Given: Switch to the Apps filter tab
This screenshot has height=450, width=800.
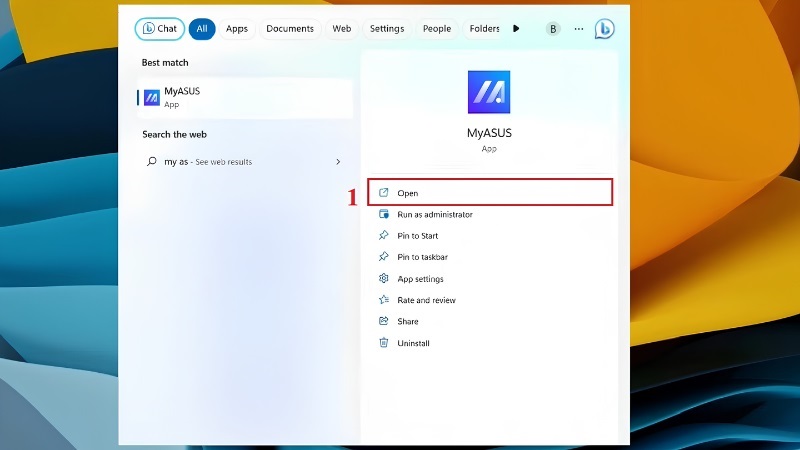Looking at the screenshot, I should point(237,29).
